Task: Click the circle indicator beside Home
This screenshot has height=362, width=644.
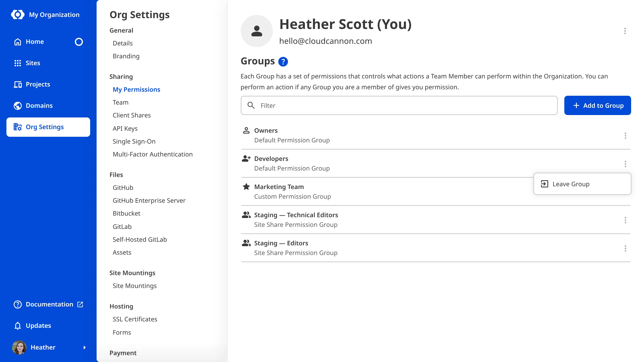Action: pyautogui.click(x=79, y=42)
